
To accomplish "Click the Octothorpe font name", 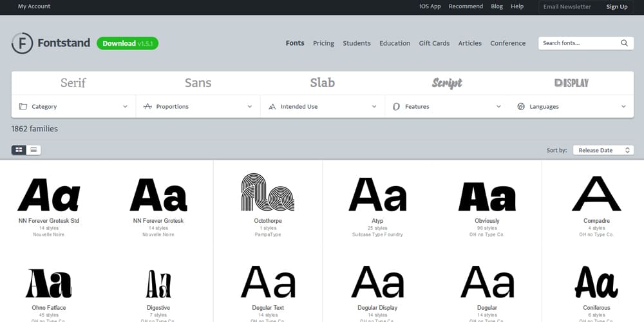I will coord(268,221).
